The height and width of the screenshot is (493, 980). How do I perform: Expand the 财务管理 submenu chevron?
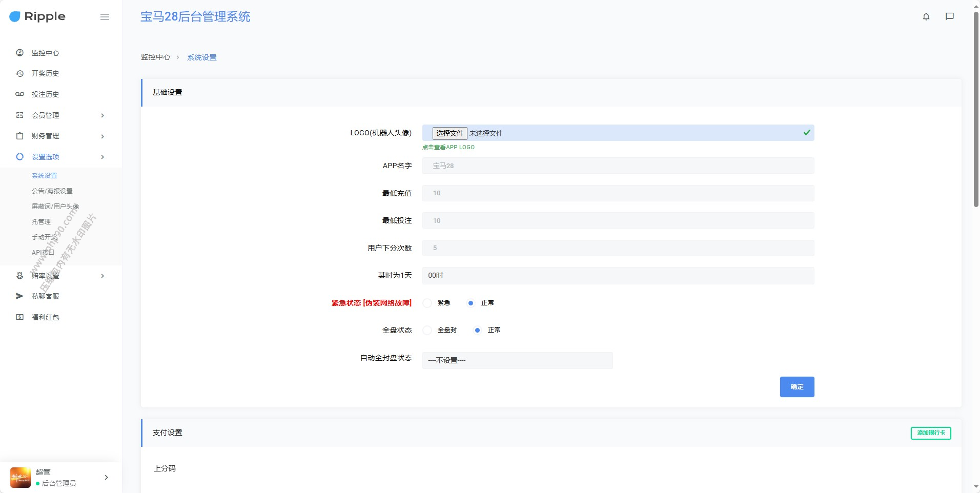coord(103,136)
